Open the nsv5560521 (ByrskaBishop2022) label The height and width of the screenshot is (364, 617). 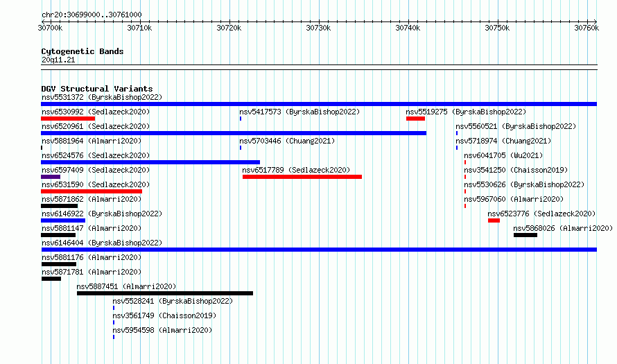tap(516, 126)
